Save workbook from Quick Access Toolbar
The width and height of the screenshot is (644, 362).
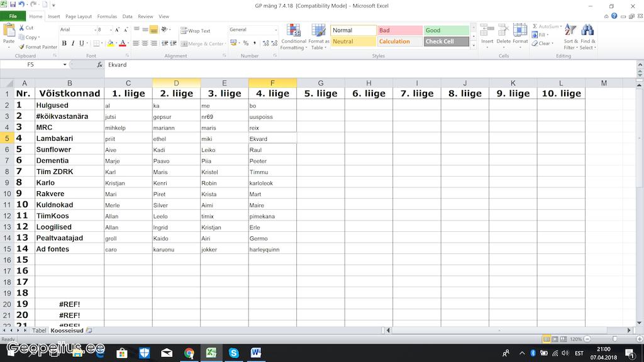click(x=13, y=4)
